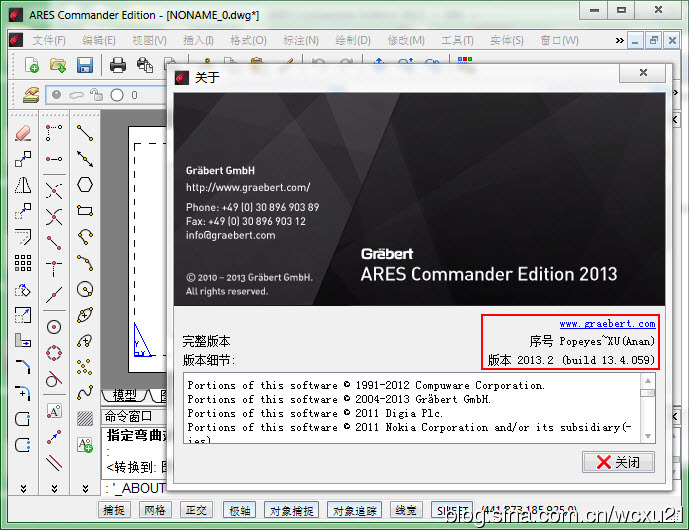Create a new drawing file

coord(32,65)
